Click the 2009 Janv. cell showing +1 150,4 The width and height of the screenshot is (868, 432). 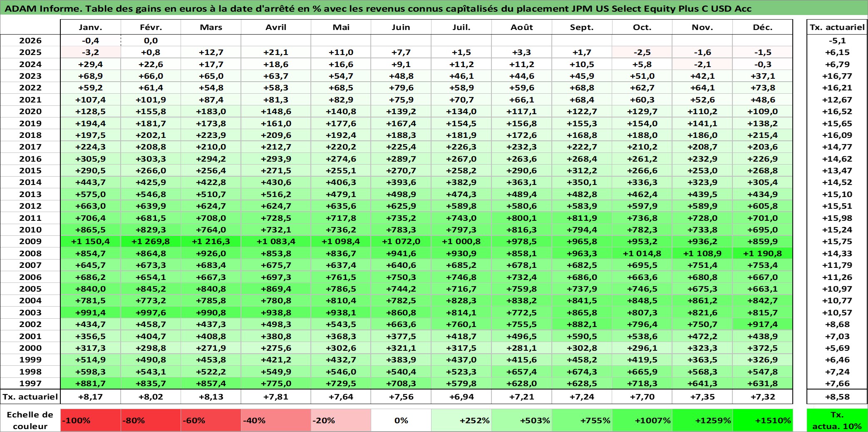point(90,241)
